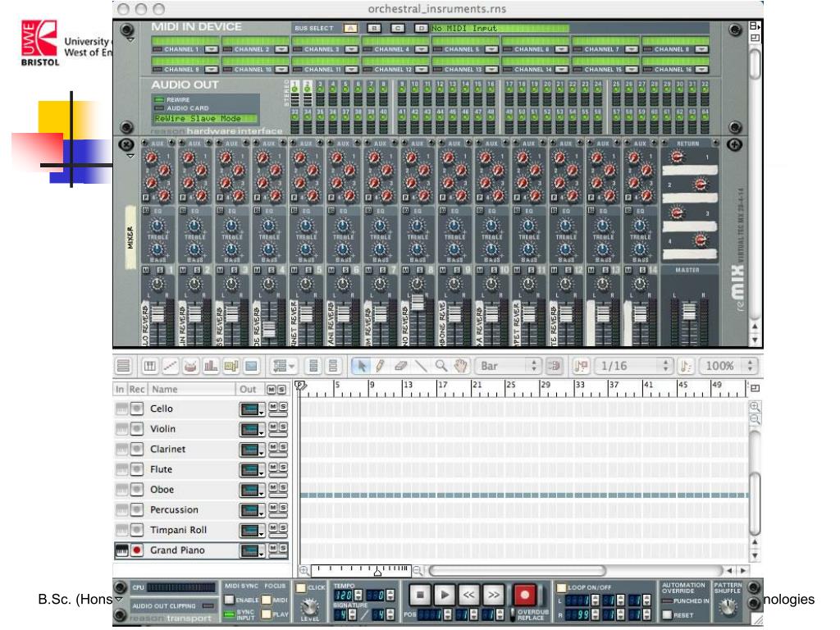This screenshot has width=840, height=630.
Task: Enable MIDI Sync
Action: pyautogui.click(x=230, y=600)
